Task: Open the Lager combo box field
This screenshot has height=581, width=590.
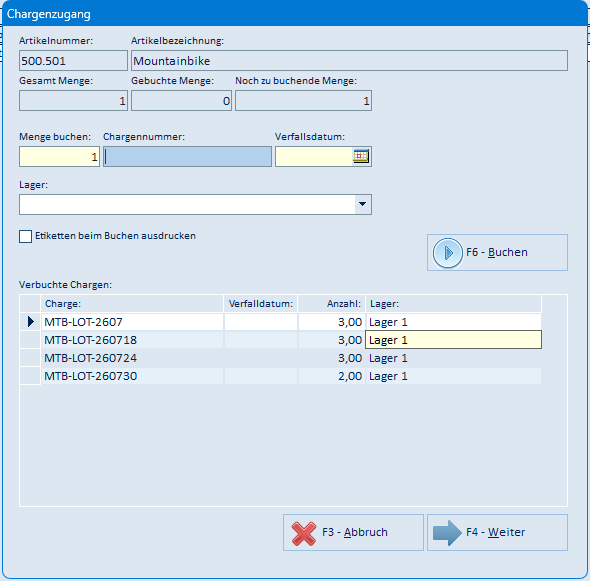Action: 195,204
